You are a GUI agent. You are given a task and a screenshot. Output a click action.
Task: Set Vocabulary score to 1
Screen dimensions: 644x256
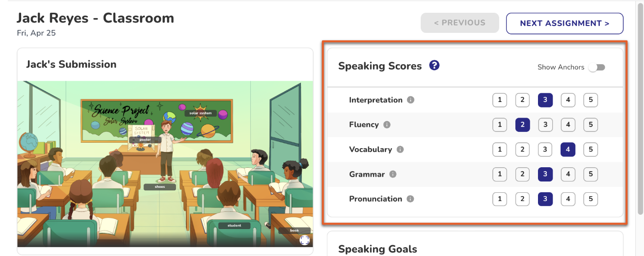click(x=500, y=150)
